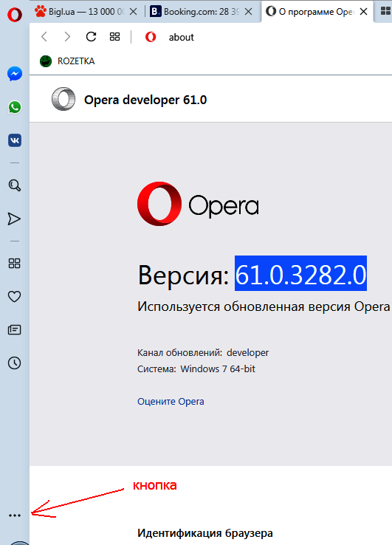The image size is (392, 545).
Task: Click the Канал обновлений: developer text
Action: click(203, 352)
